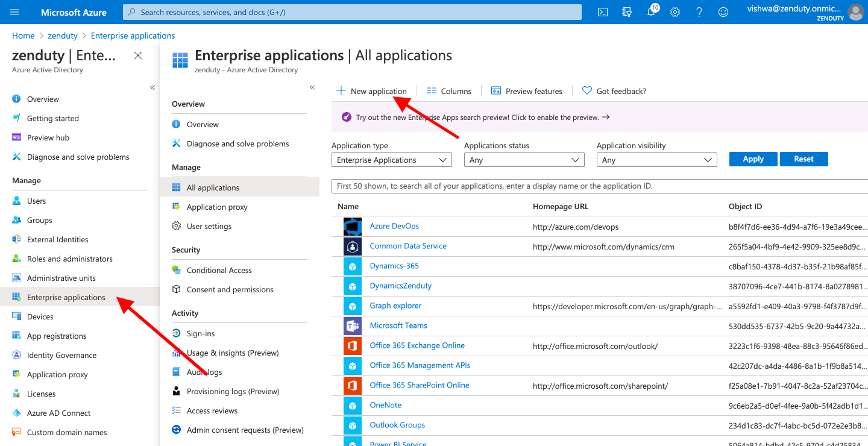Open the Application type dropdown
868x446 pixels.
click(392, 160)
